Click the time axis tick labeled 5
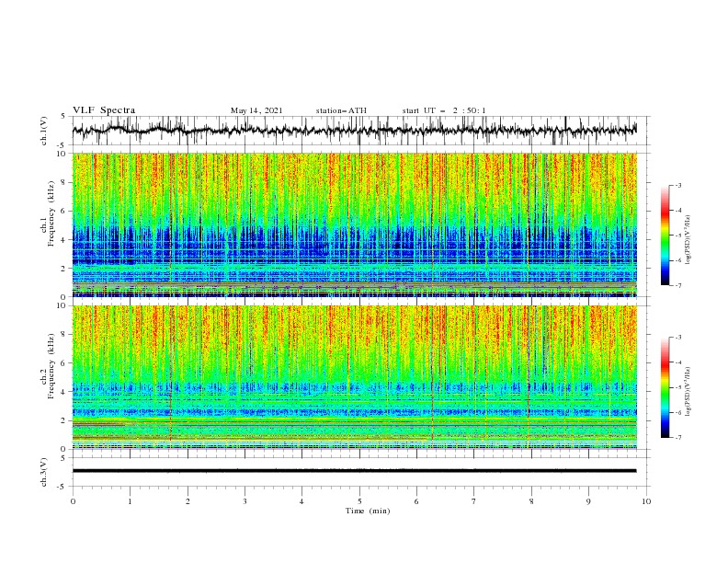 359,501
